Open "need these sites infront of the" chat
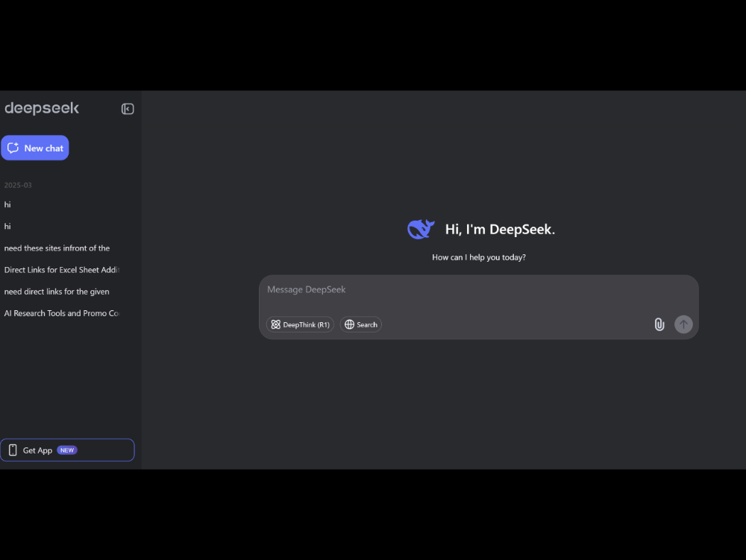Image resolution: width=746 pixels, height=560 pixels. tap(57, 248)
